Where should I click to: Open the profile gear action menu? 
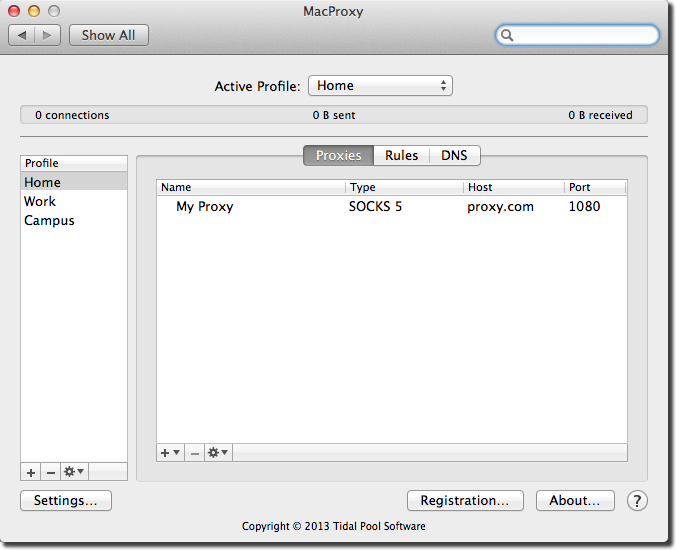tap(74, 472)
